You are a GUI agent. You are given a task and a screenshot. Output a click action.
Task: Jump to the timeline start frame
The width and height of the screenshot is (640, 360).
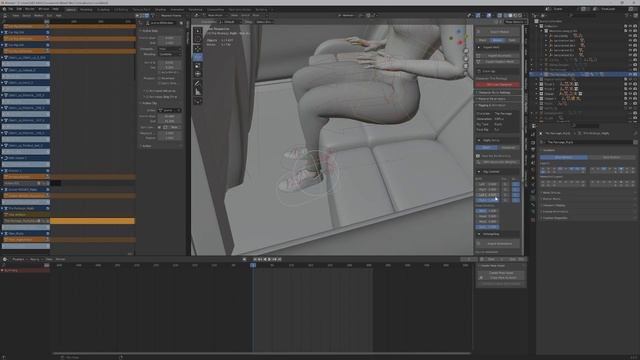tap(255, 259)
